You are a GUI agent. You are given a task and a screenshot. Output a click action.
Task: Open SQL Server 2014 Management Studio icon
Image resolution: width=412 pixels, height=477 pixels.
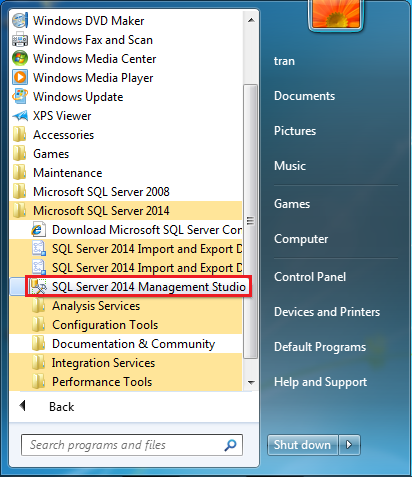[39, 287]
